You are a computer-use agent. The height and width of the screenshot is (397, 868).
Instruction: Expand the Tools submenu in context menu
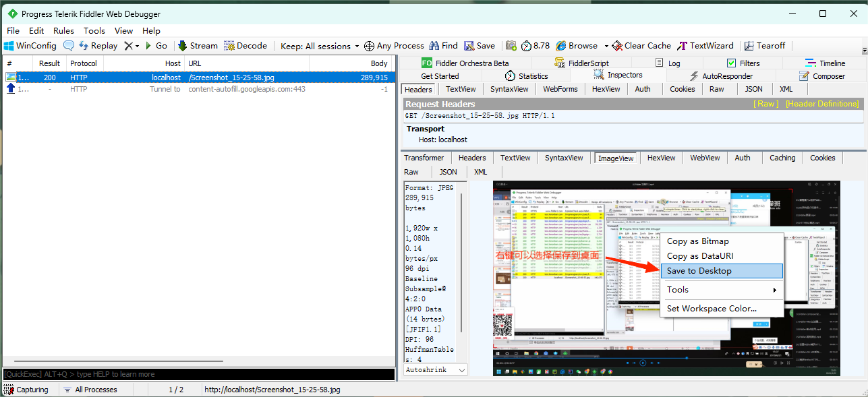(x=721, y=290)
